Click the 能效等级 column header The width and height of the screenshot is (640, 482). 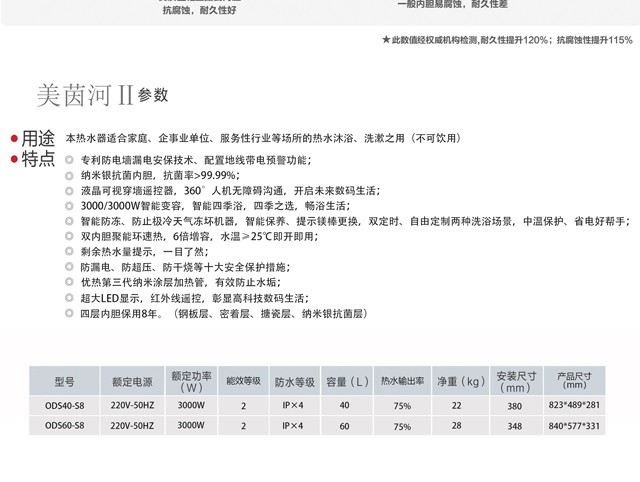pyautogui.click(x=243, y=381)
